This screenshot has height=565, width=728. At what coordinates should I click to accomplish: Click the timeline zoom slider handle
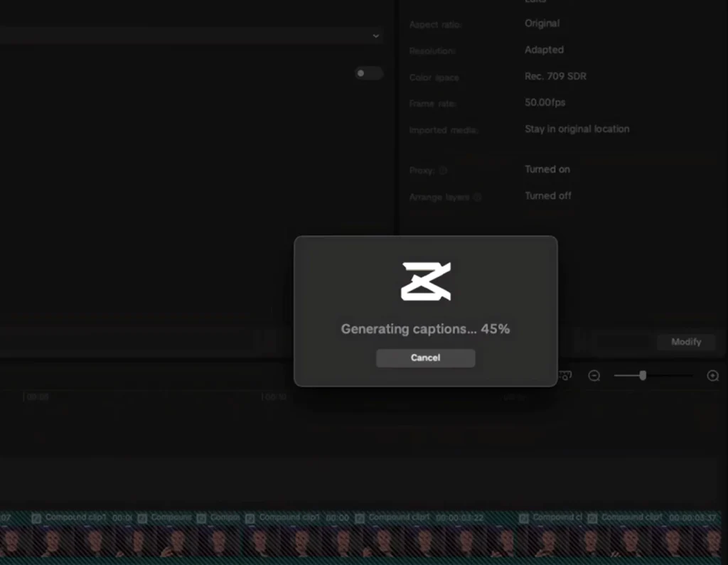pyautogui.click(x=643, y=375)
